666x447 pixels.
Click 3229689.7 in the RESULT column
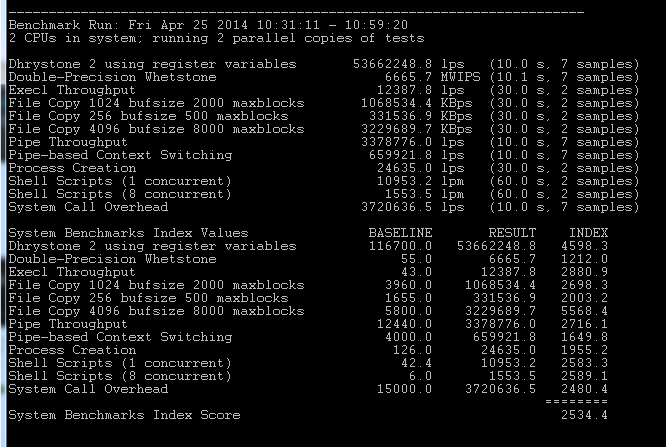click(500, 311)
